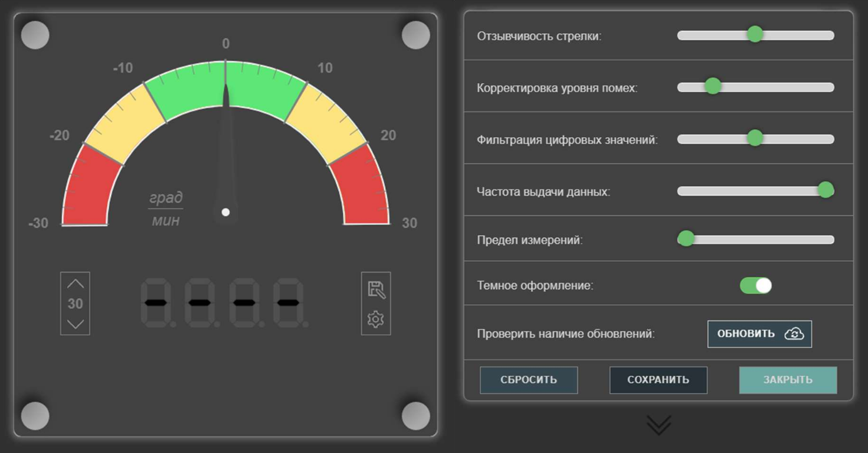Click the ЗАКРЫТЬ button
Screen dimensions: 868x453
coord(788,380)
